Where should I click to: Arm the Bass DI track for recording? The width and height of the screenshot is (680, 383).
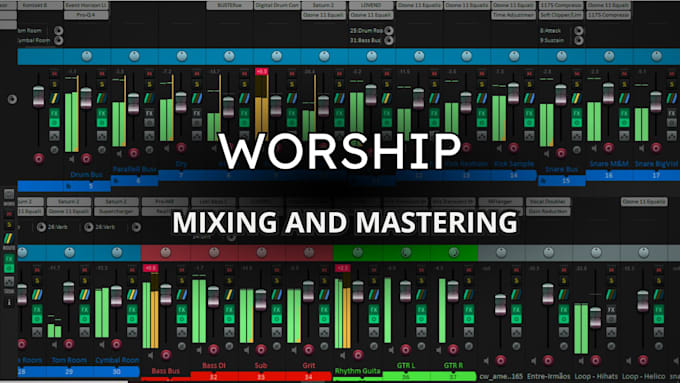coord(213,349)
